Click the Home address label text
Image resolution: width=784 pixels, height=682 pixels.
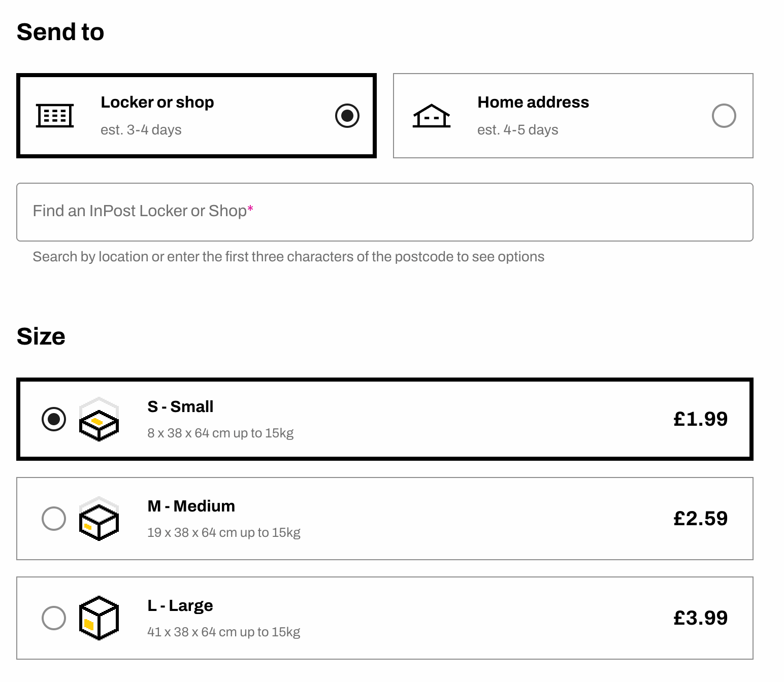tap(533, 102)
